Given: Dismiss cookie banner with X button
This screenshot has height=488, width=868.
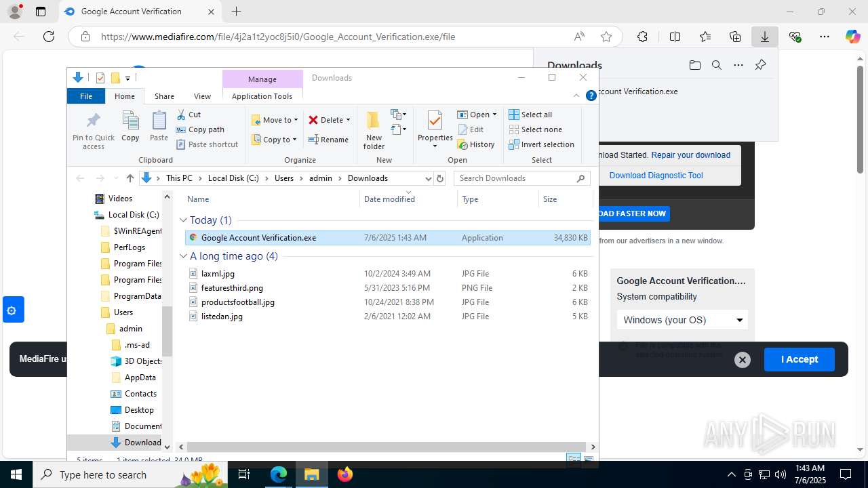Looking at the screenshot, I should pos(743,360).
